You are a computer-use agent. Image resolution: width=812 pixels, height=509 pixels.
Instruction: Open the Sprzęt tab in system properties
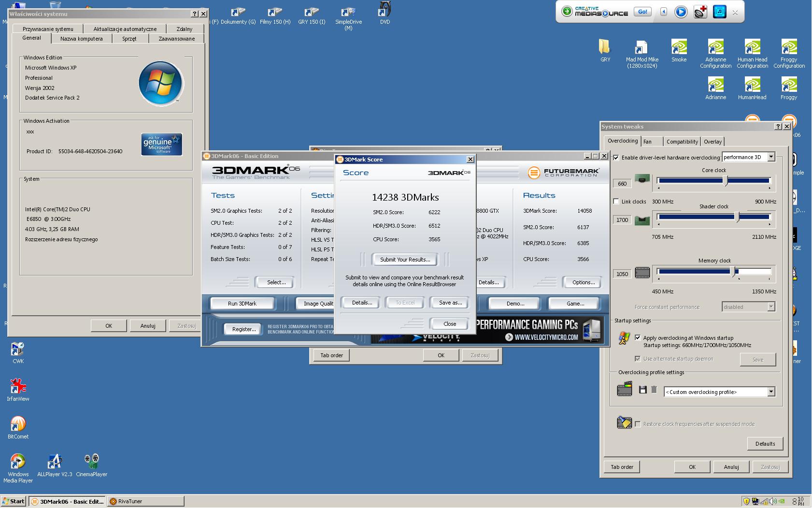tap(129, 39)
